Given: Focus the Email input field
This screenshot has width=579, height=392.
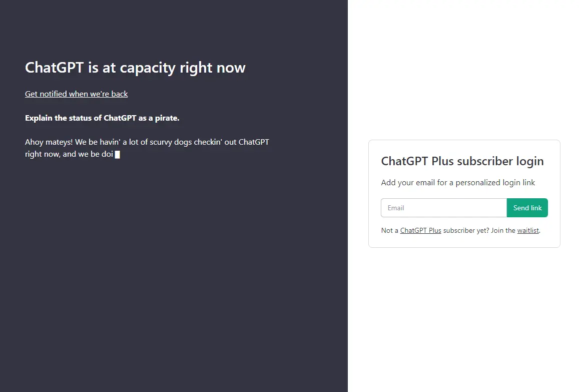Looking at the screenshot, I should tap(444, 208).
